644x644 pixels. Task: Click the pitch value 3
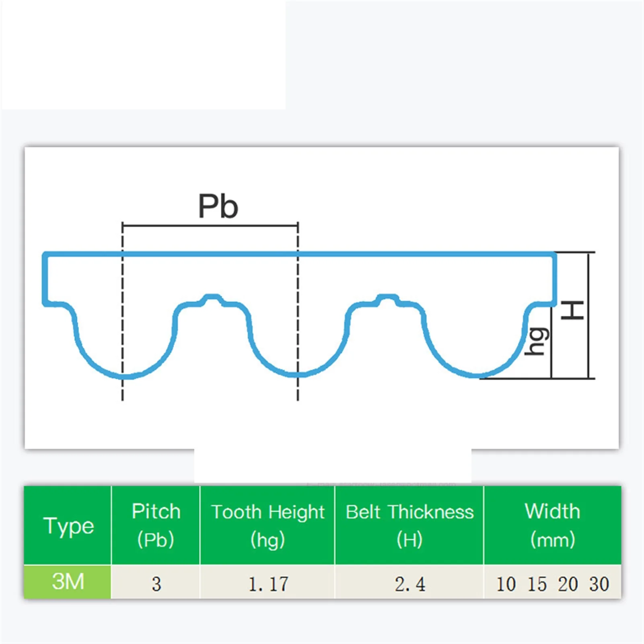pos(156,584)
